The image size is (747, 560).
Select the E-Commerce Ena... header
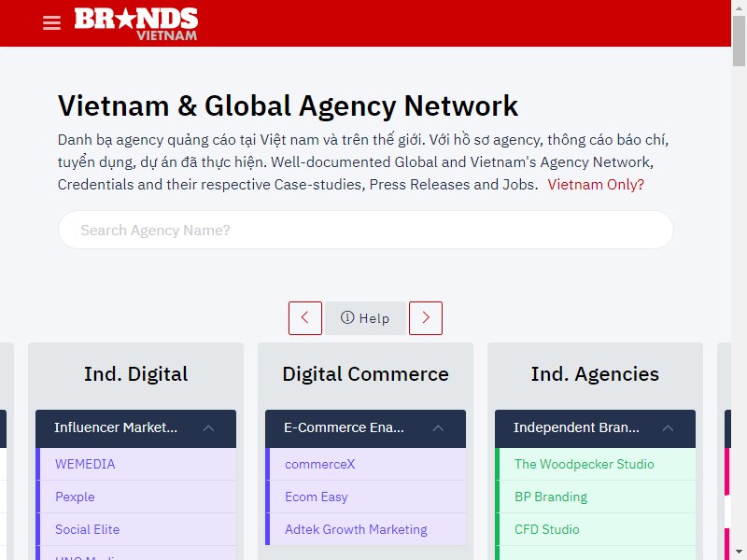pos(365,428)
